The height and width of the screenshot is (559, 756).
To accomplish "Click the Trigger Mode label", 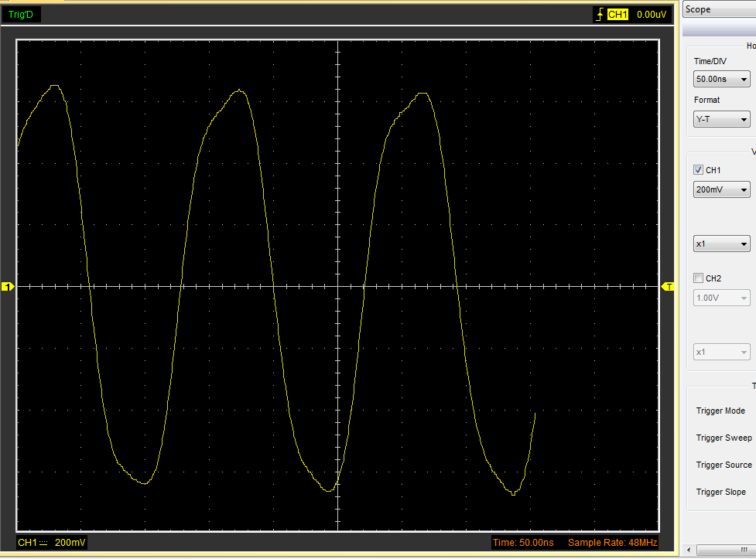I will 720,411.
